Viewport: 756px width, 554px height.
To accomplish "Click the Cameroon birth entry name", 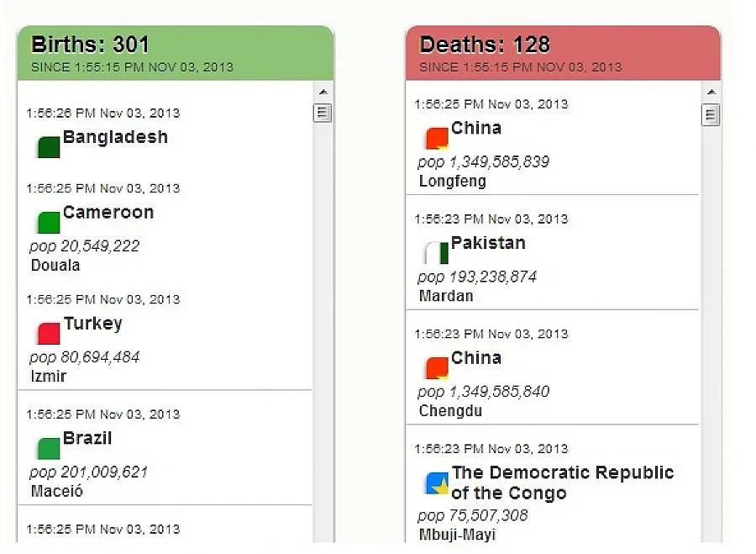I will [108, 212].
